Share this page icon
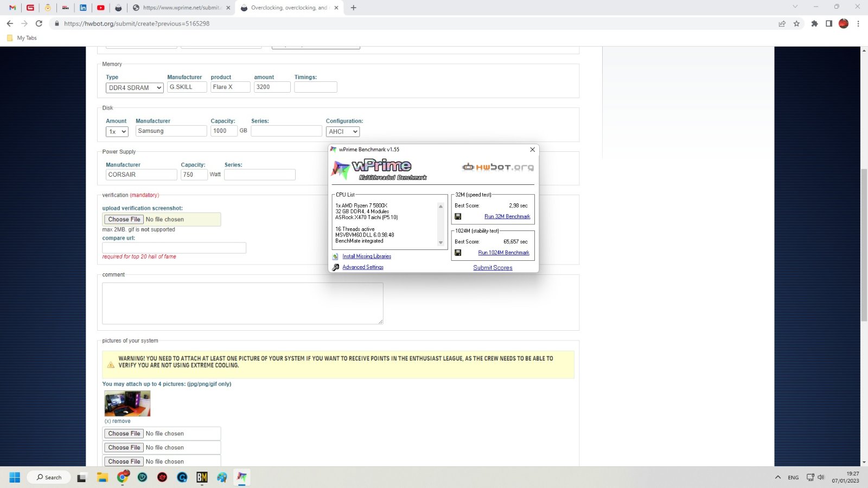The image size is (868, 488). click(782, 23)
